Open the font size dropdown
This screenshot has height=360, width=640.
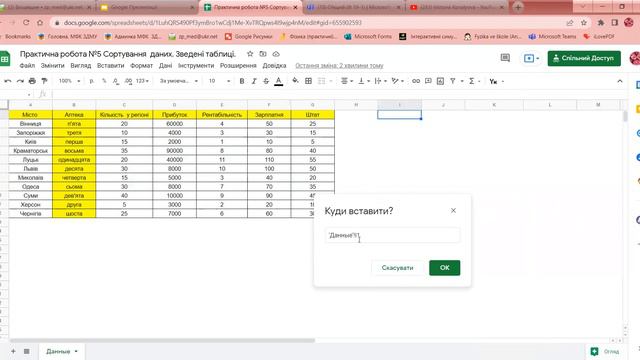[x=219, y=81]
